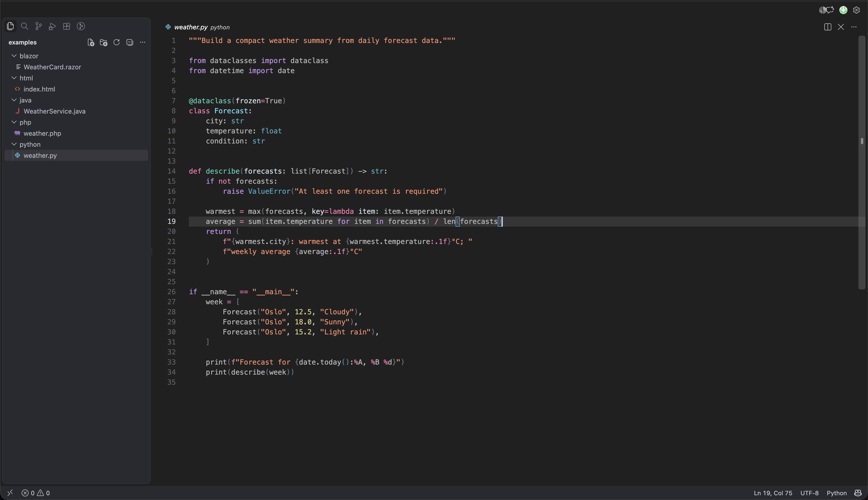Show errors and warnings count panel
868x500 pixels.
click(36, 493)
